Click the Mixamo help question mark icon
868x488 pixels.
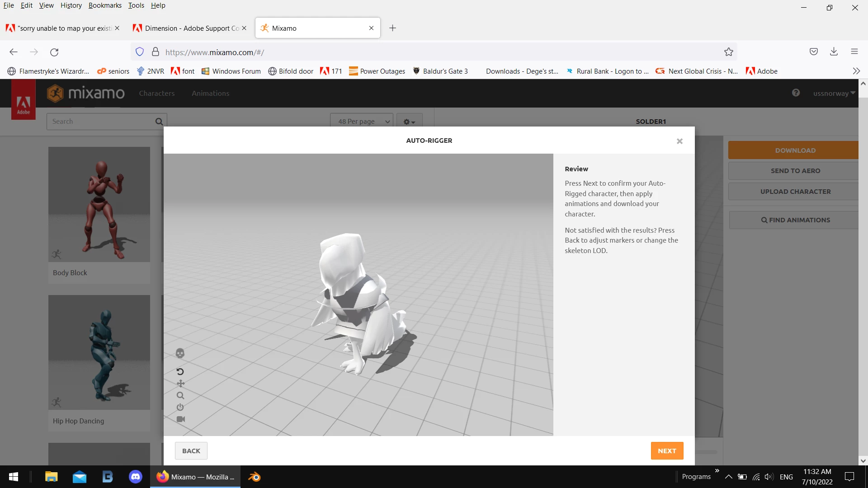point(796,93)
